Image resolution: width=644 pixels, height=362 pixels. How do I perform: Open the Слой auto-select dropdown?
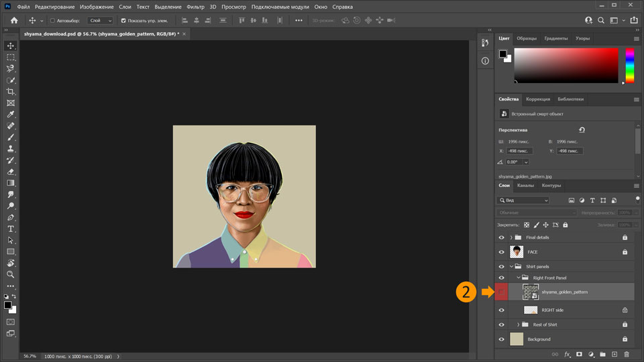coord(101,21)
